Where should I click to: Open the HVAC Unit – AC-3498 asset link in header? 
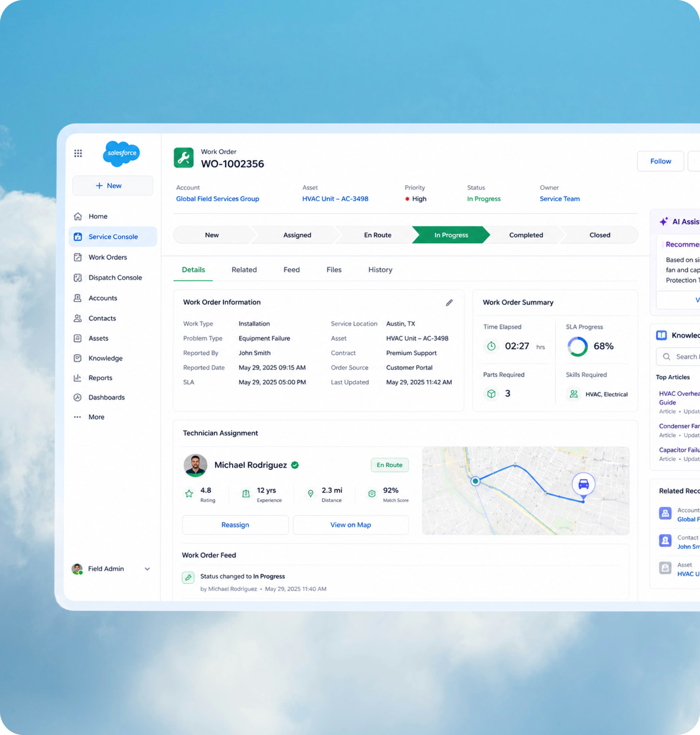[335, 199]
